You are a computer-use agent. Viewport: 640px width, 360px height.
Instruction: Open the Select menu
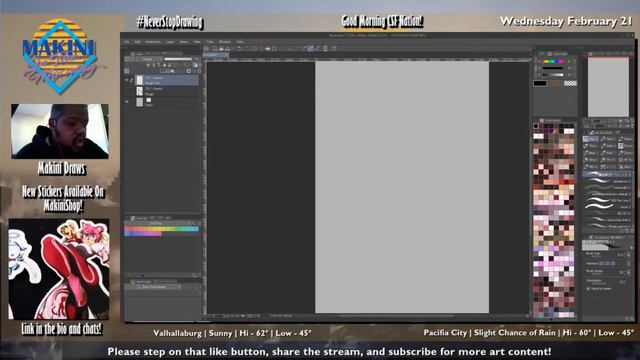184,42
